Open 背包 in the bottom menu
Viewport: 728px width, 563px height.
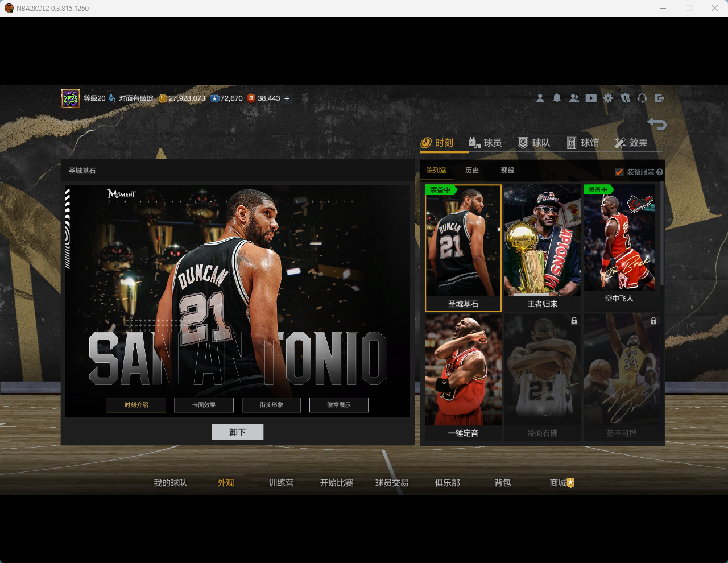click(x=503, y=483)
